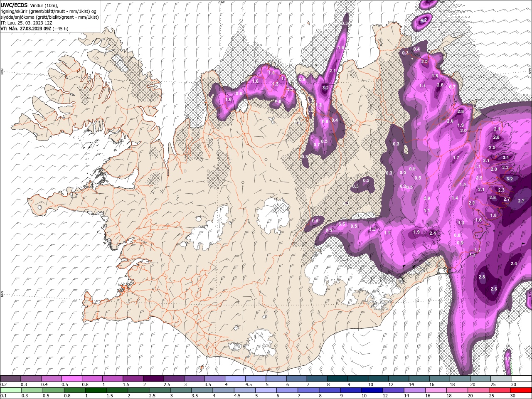Click '3.5' on the snow legend scale

208,384
